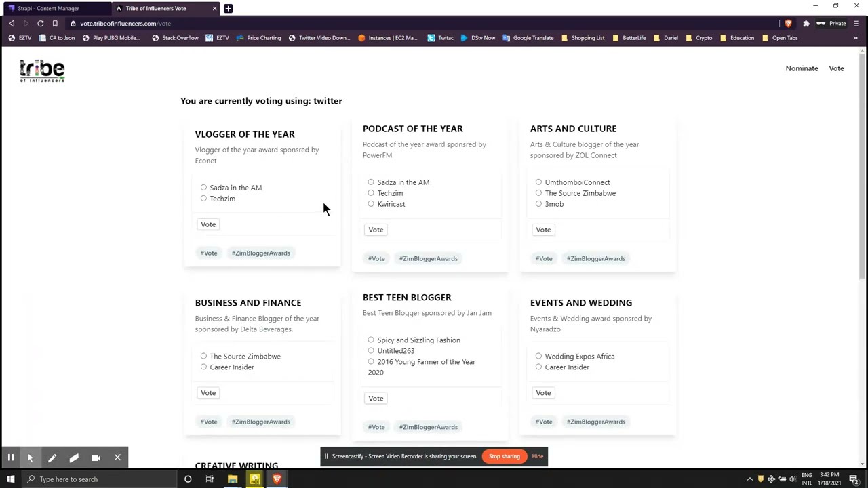Click #ZimBloggerAwards tag in Events and Wedding card
The height and width of the screenshot is (488, 868).
pos(596,422)
